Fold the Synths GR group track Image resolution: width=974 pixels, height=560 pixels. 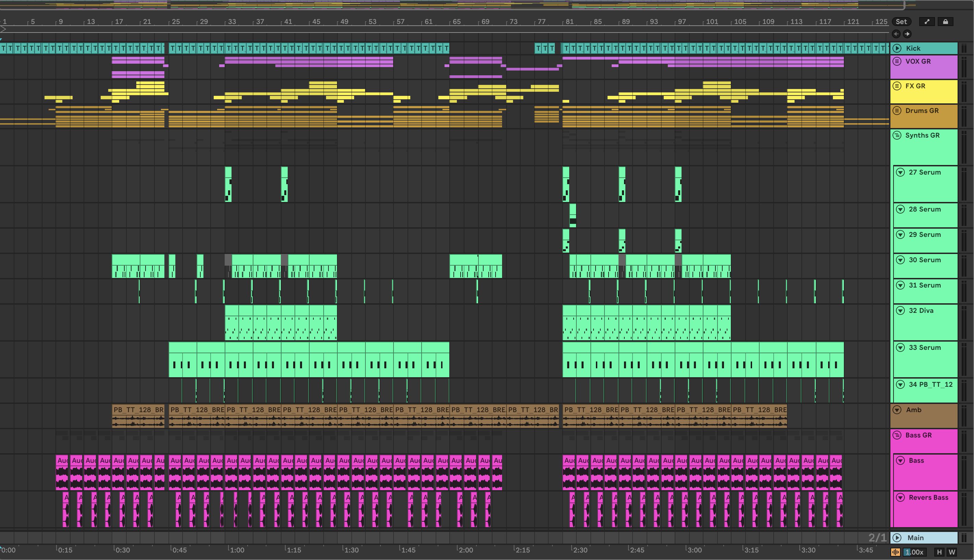click(x=897, y=136)
